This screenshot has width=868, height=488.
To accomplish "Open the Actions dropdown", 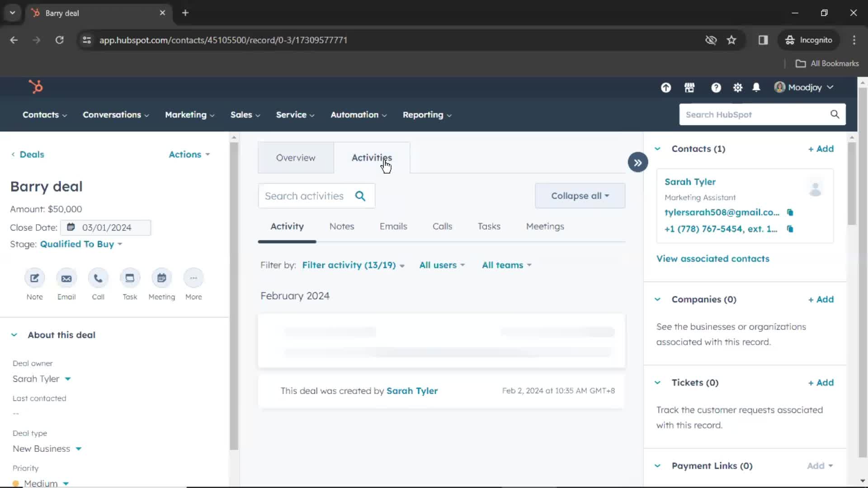I will 189,155.
